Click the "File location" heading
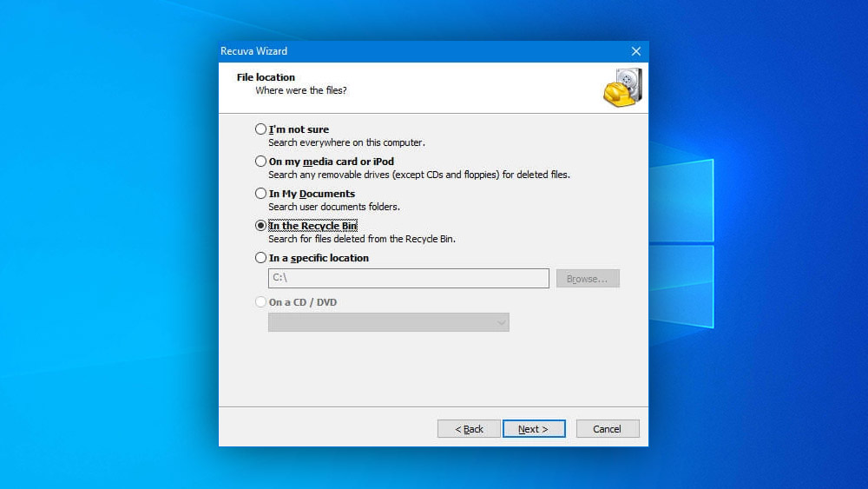 pyautogui.click(x=266, y=77)
